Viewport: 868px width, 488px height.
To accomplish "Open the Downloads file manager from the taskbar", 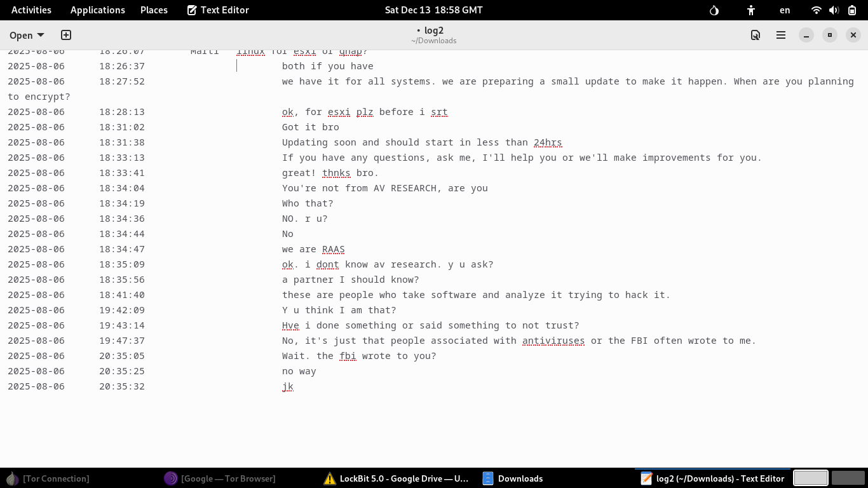I will click(512, 478).
